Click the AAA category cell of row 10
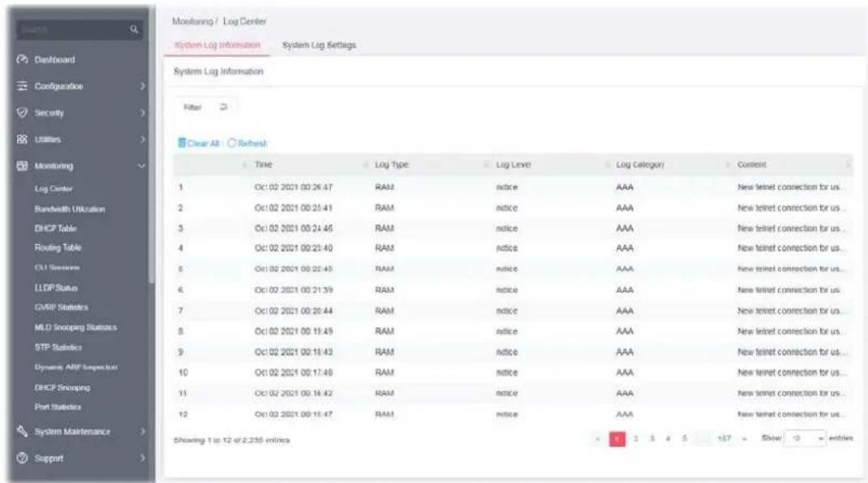 pos(625,373)
